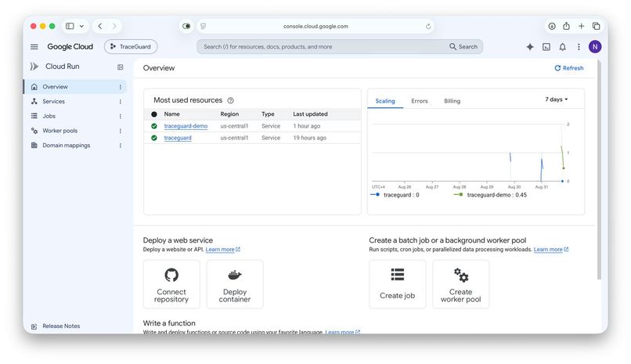
Task: Show Safari tab overview
Action: point(596,26)
